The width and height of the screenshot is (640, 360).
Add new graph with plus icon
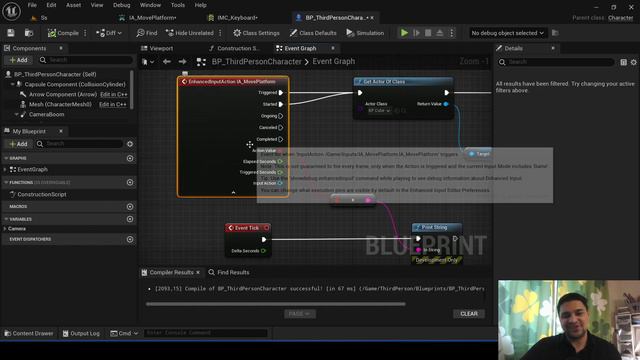pyautogui.click(x=130, y=158)
